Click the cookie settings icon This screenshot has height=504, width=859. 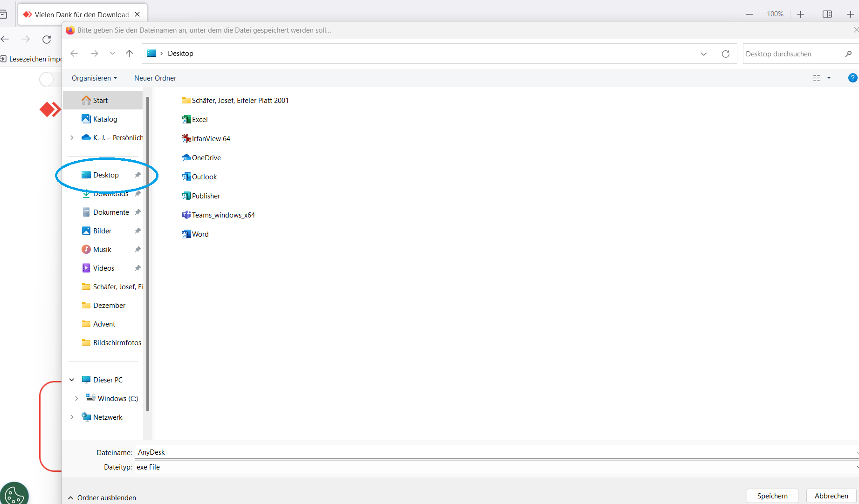point(14,494)
